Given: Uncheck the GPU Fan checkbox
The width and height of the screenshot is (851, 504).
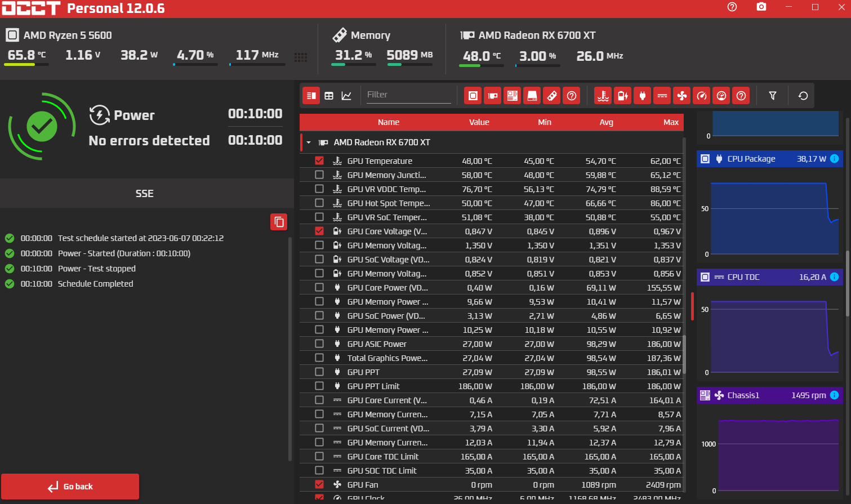Looking at the screenshot, I should coord(319,484).
